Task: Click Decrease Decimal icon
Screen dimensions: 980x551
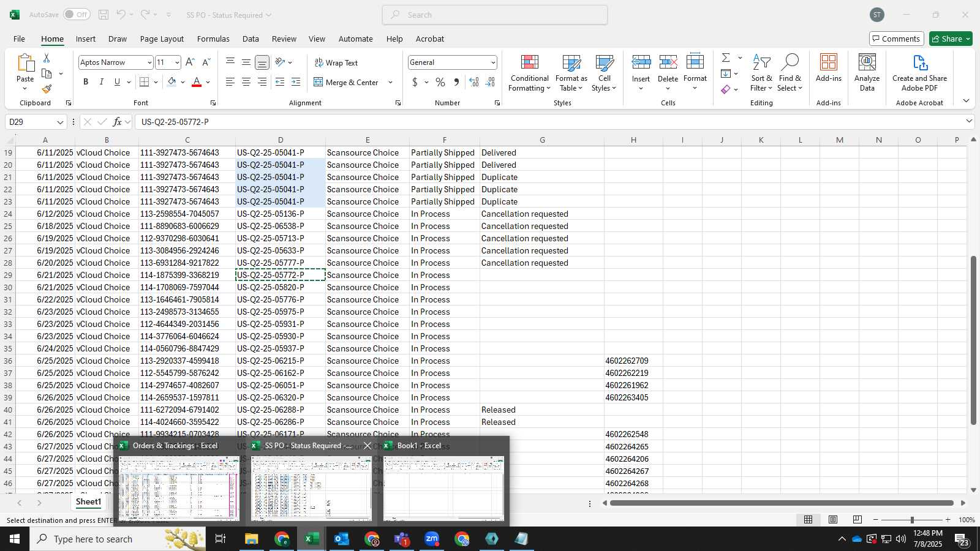Action: [490, 82]
